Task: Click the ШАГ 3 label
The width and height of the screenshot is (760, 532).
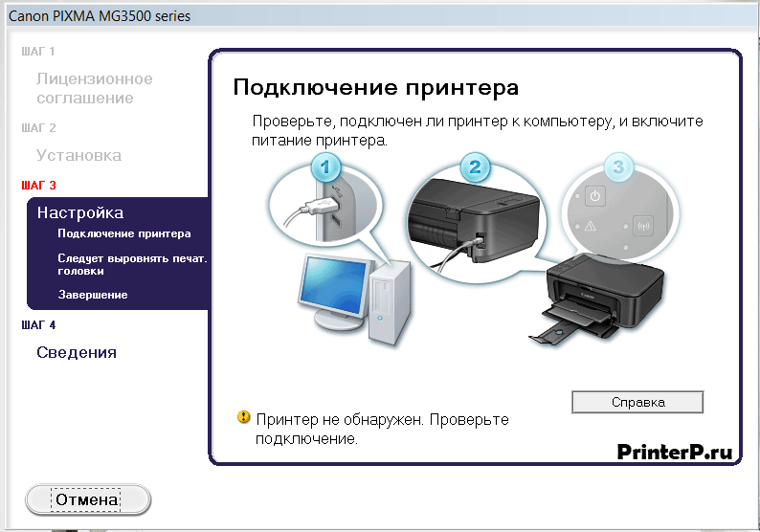Action: point(39,186)
